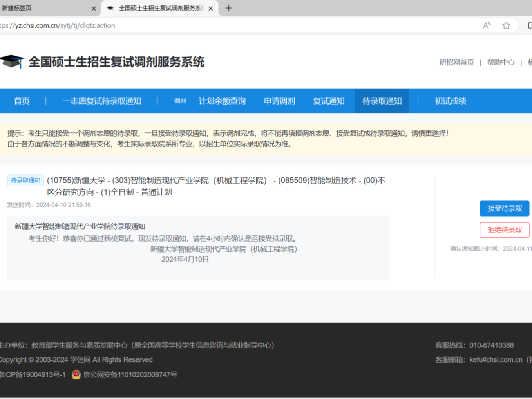This screenshot has height=399, width=532.
Task: Click the 调剂 small label in nav bar
Action: tap(180, 101)
